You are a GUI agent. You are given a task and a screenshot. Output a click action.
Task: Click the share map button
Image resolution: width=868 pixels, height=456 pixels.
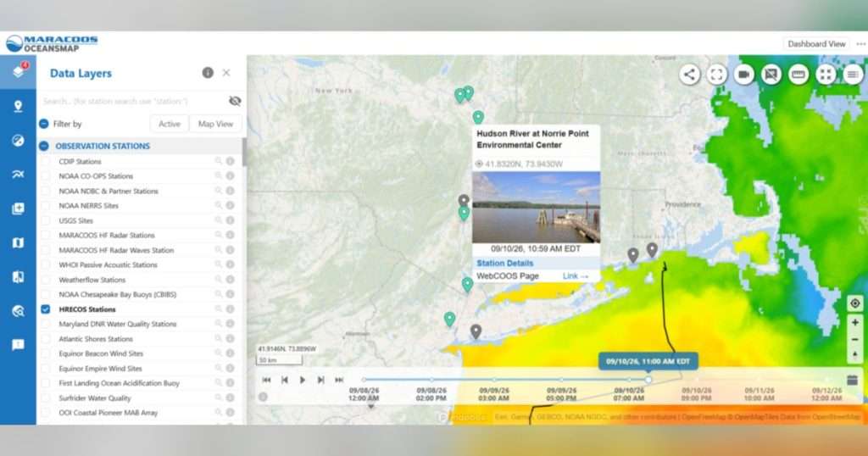[689, 75]
